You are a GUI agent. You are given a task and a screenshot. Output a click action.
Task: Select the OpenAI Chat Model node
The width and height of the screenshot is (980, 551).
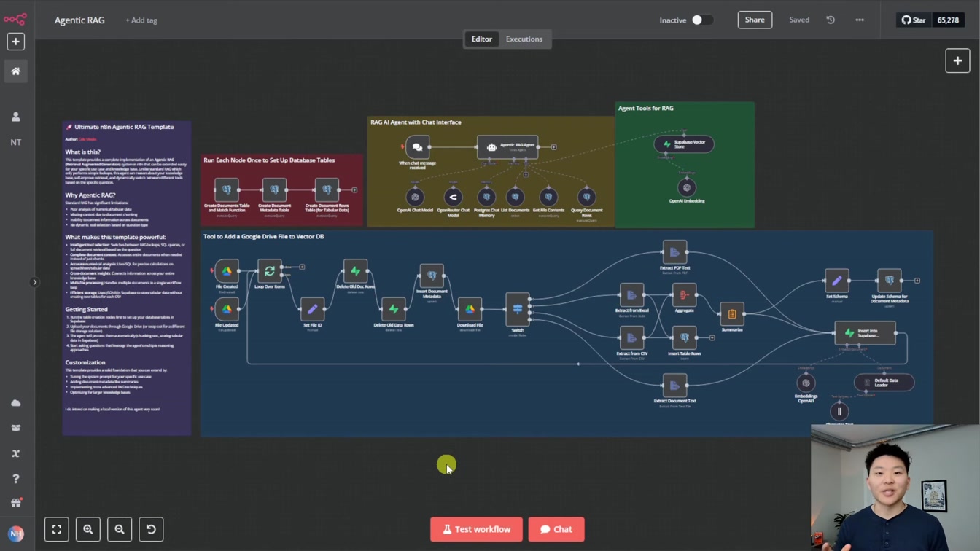tap(415, 197)
